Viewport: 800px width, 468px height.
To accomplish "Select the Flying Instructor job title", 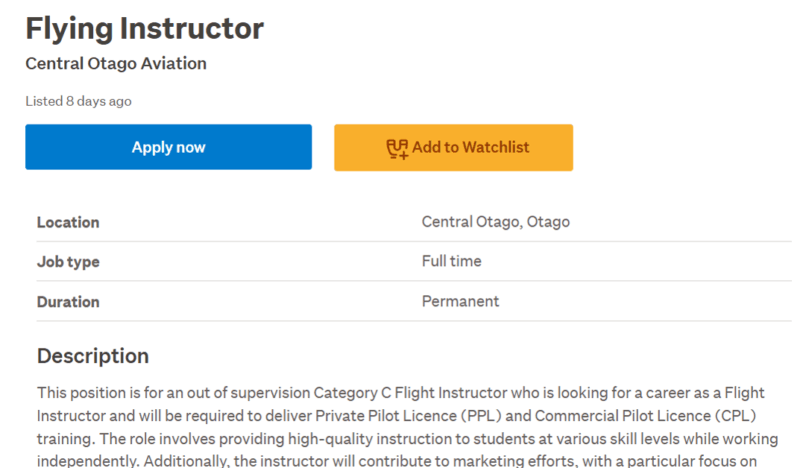I will coord(145,28).
